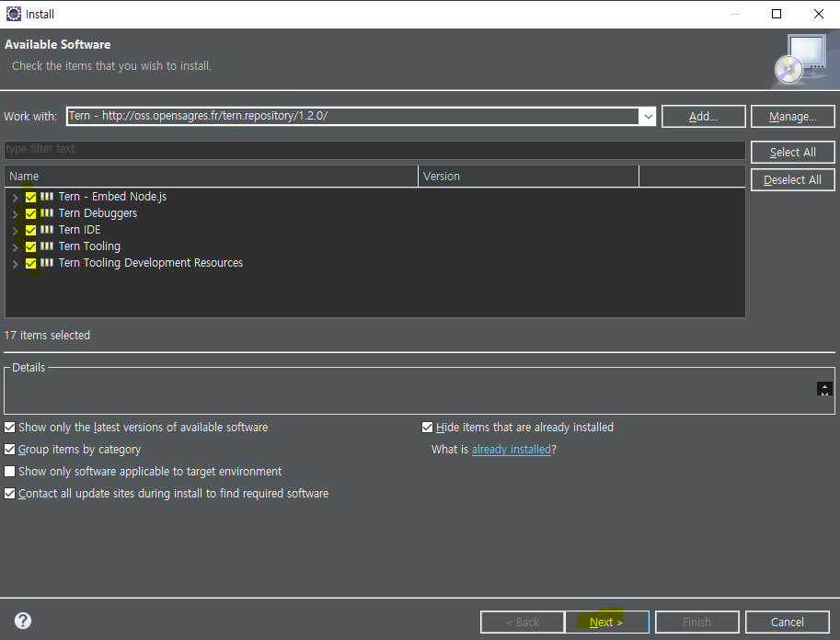
Task: Toggle Group items by category checkbox
Action: [x=9, y=450]
